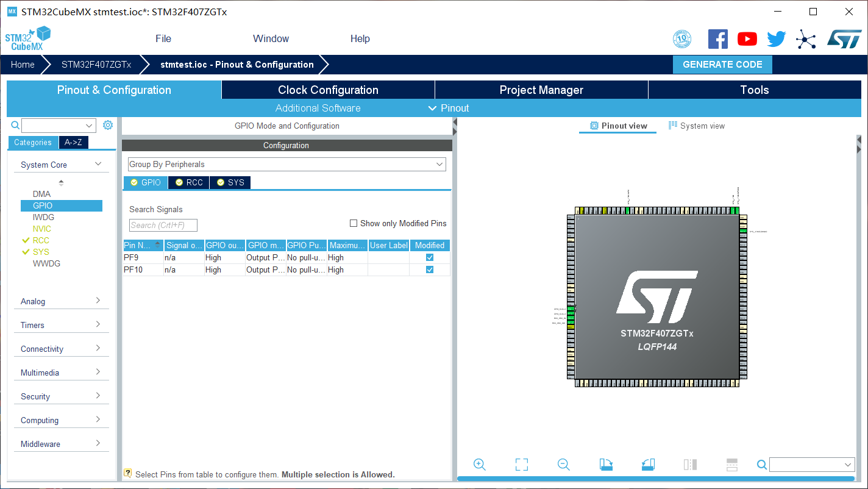868x489 pixels.
Task: Click the ST logo icon
Action: tap(844, 39)
